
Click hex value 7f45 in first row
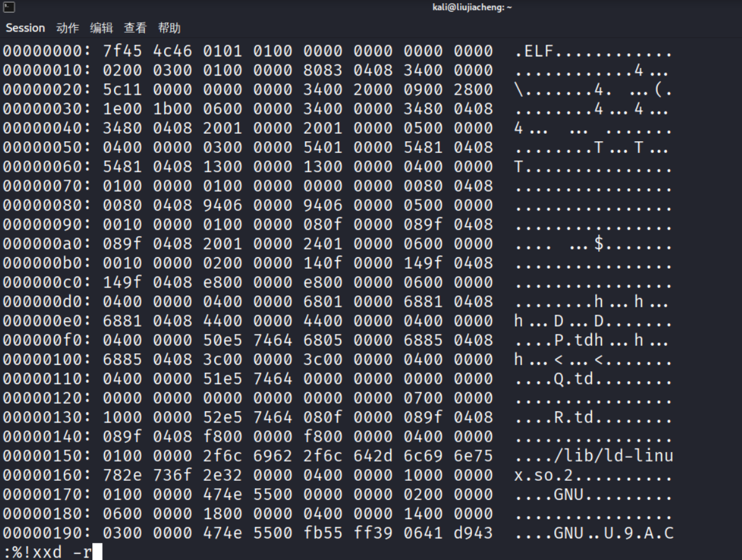tap(123, 51)
